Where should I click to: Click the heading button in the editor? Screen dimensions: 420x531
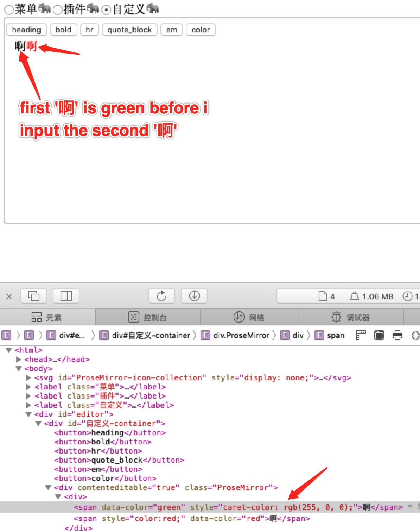tap(26, 30)
